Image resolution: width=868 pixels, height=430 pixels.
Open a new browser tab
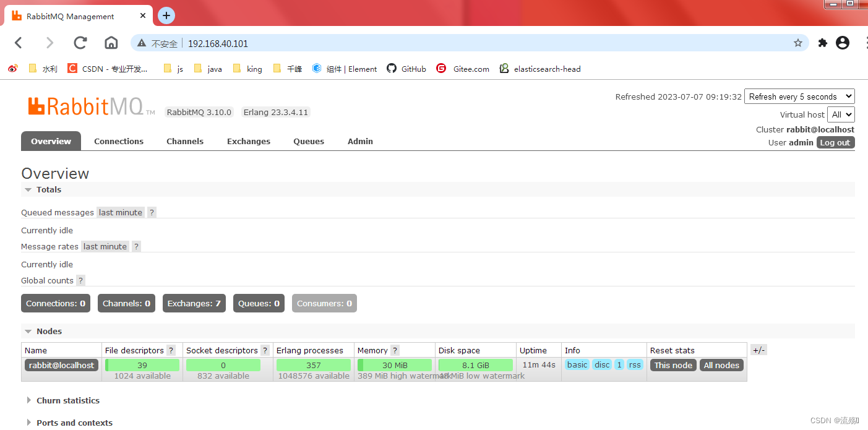coord(166,15)
